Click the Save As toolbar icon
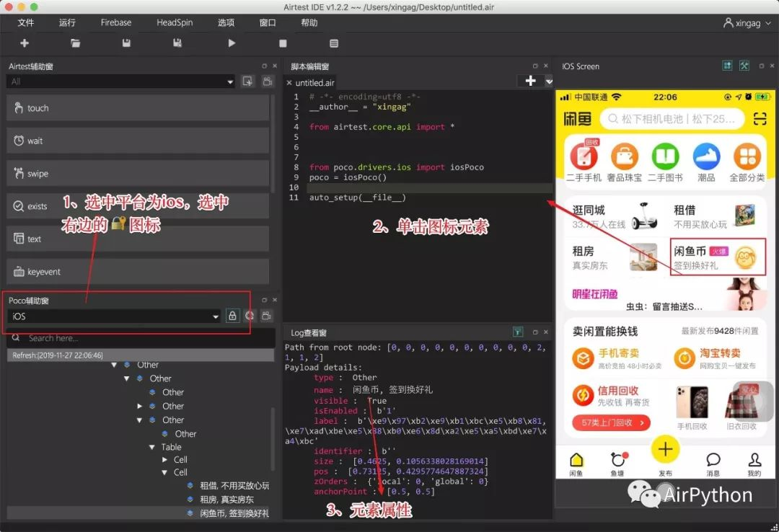The height and width of the screenshot is (532, 779). point(177,43)
